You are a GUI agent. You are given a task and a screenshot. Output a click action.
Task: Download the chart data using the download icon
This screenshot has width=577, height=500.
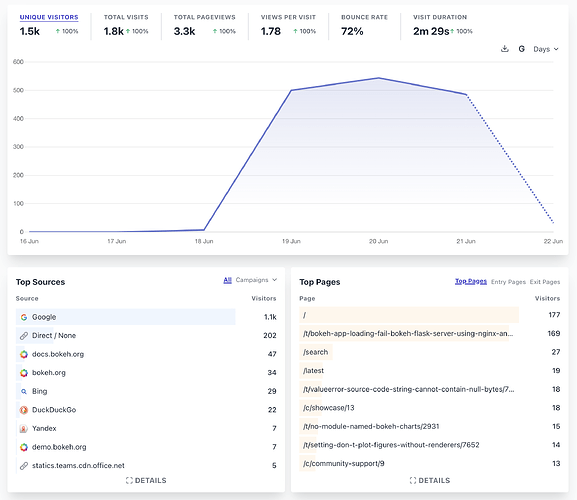point(505,49)
